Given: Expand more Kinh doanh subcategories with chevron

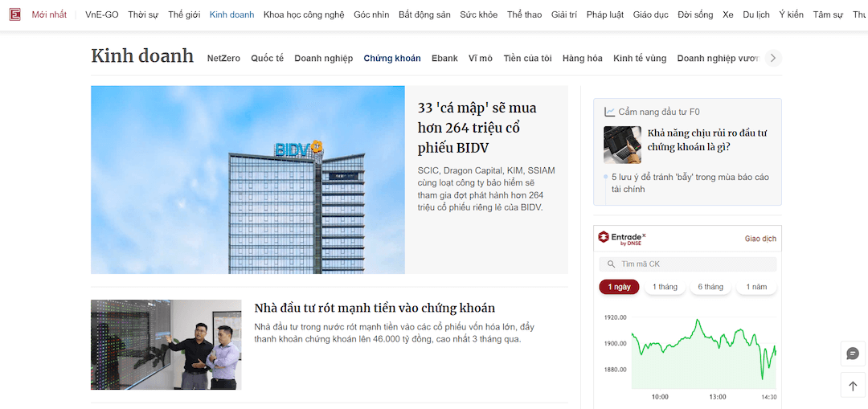Looking at the screenshot, I should pyautogui.click(x=773, y=58).
